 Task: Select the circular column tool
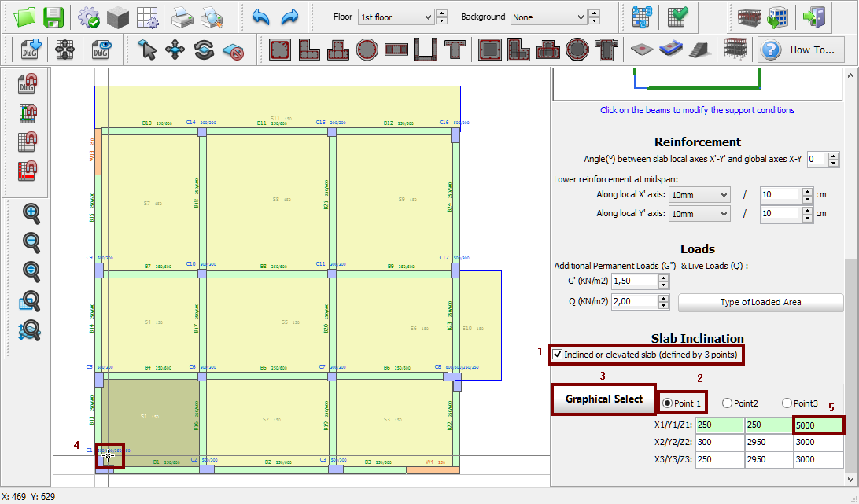tap(367, 50)
